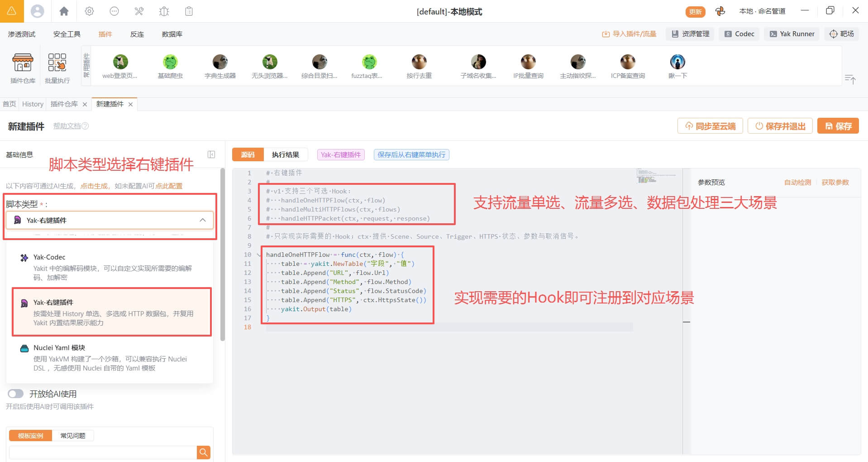This screenshot has width=868, height=462.
Task: Switch to 常见问题 tab
Action: click(x=73, y=436)
